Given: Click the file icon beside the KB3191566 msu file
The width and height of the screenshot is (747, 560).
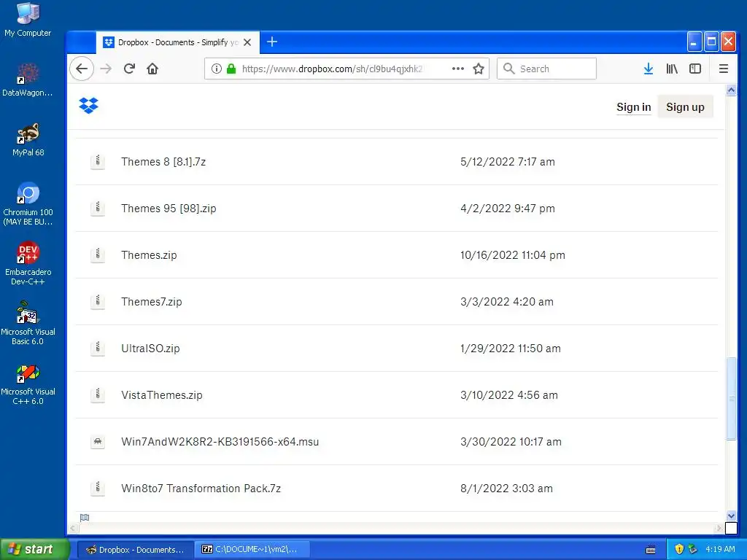Looking at the screenshot, I should [98, 441].
